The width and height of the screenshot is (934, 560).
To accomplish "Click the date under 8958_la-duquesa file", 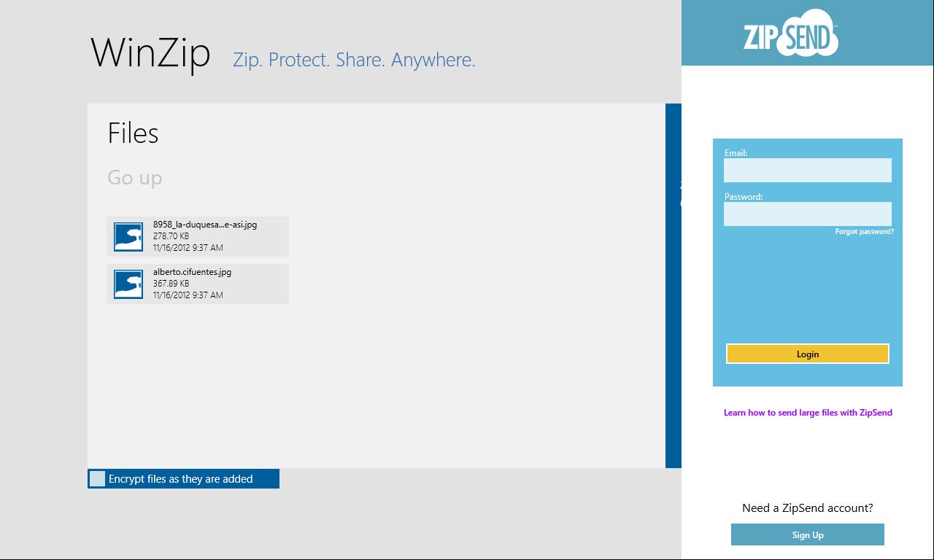I will (188, 248).
